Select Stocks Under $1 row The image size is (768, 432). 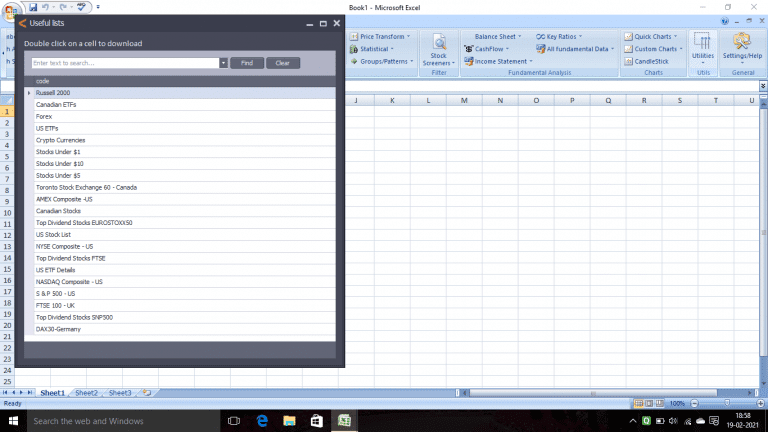pos(185,152)
